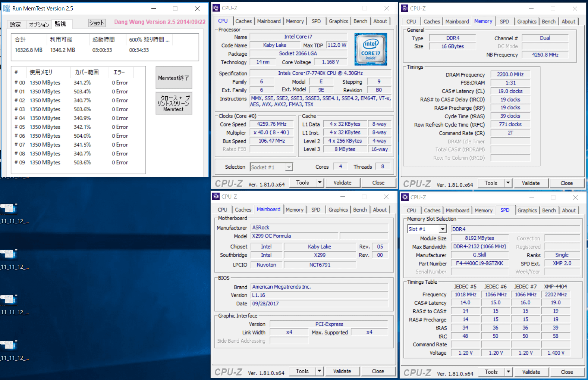Viewport: 588px width, 380px height.
Task: Click the X299 OC Formula model field
Action: (x=294, y=236)
